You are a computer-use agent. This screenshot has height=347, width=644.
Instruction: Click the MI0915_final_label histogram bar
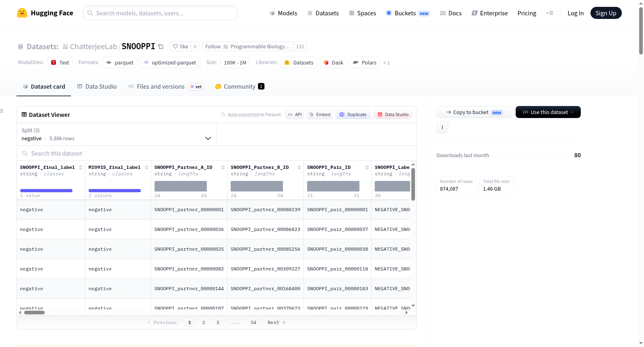(x=115, y=191)
